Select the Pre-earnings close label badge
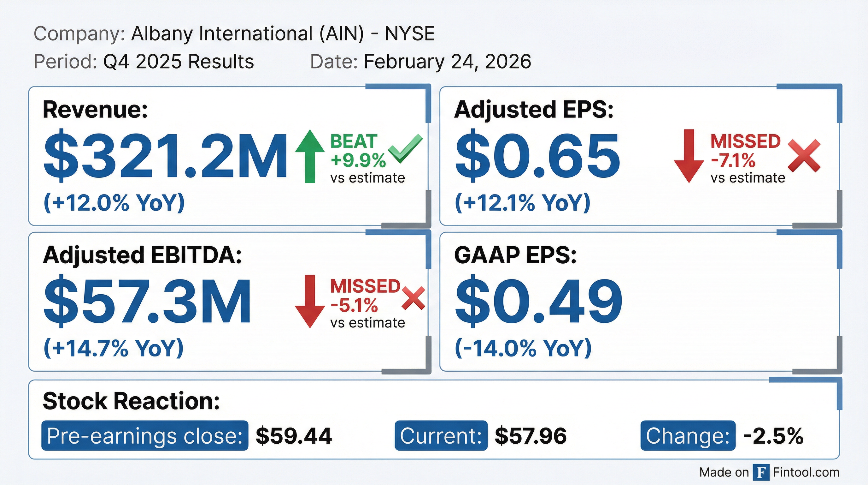 [x=144, y=435]
